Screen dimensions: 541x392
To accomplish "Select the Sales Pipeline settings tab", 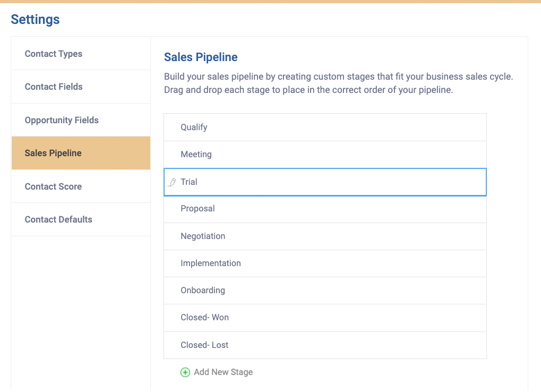I will [x=81, y=153].
